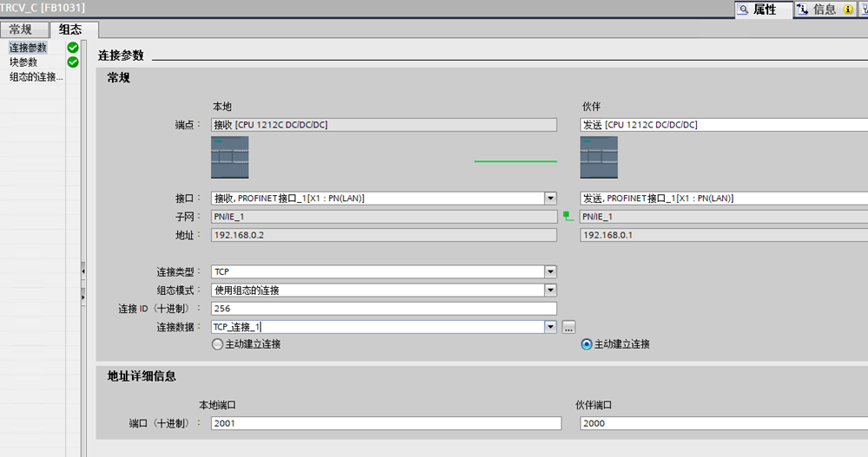Image resolution: width=868 pixels, height=457 pixels.
Task: Click green checkmark beside 块参数
Action: point(73,62)
